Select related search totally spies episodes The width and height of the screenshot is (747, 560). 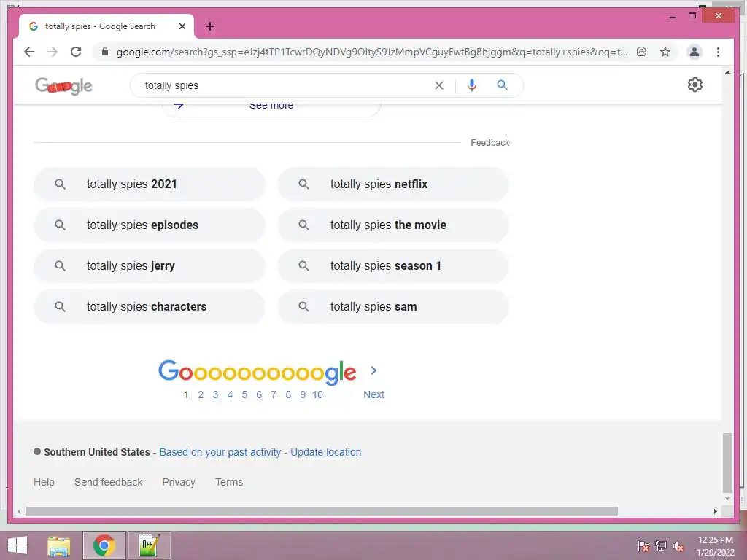(x=149, y=225)
